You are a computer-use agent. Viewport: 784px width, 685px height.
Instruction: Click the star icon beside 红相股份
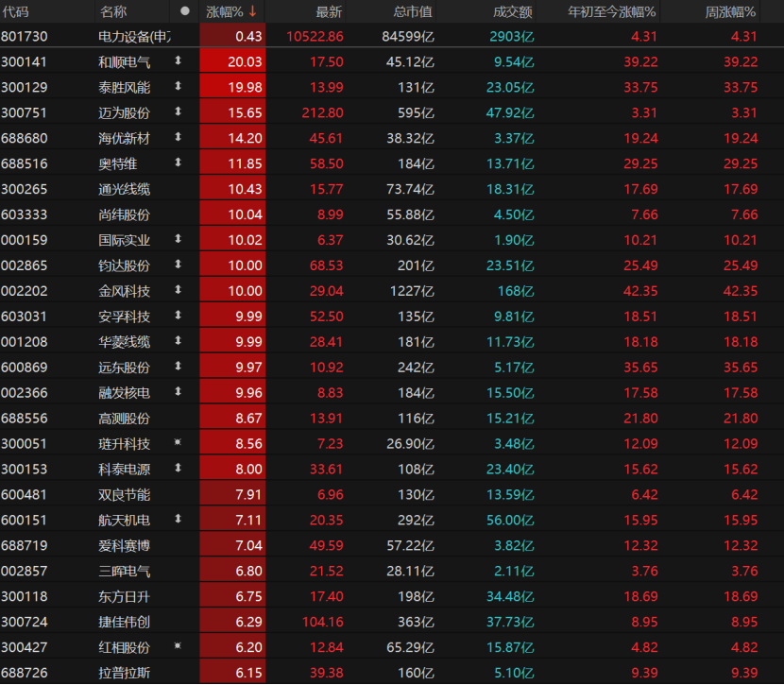pyautogui.click(x=178, y=647)
